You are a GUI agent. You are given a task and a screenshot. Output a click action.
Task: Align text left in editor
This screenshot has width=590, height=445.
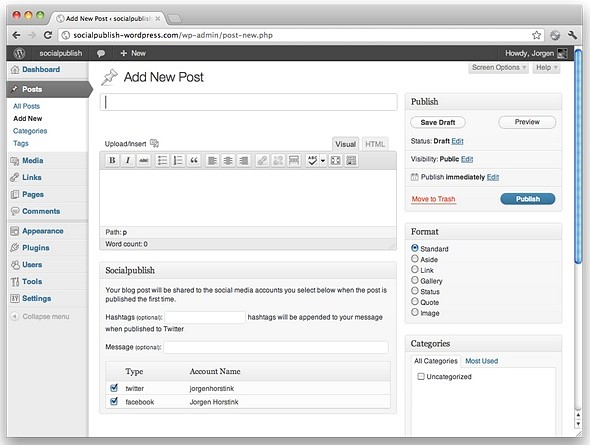[x=212, y=161]
